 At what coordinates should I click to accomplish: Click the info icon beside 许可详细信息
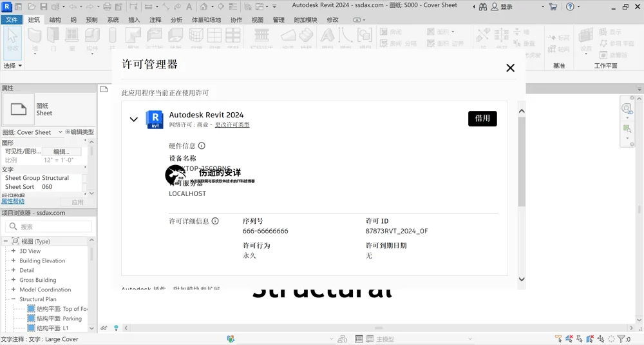pyautogui.click(x=215, y=221)
